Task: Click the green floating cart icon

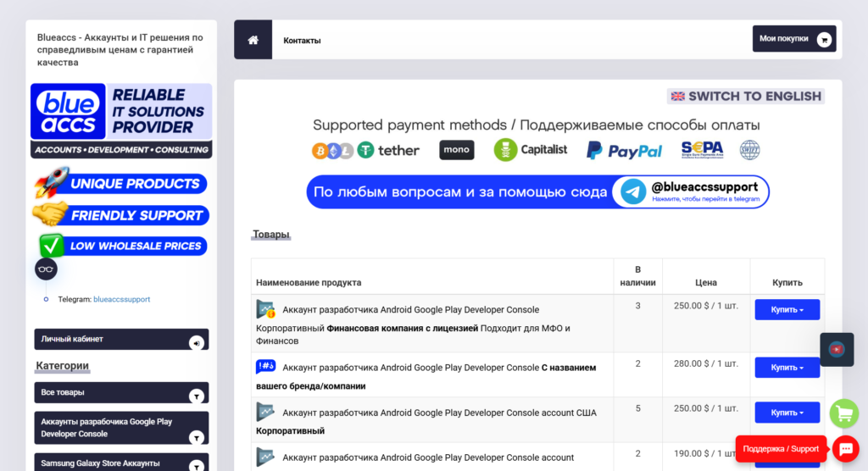Action: [x=843, y=413]
